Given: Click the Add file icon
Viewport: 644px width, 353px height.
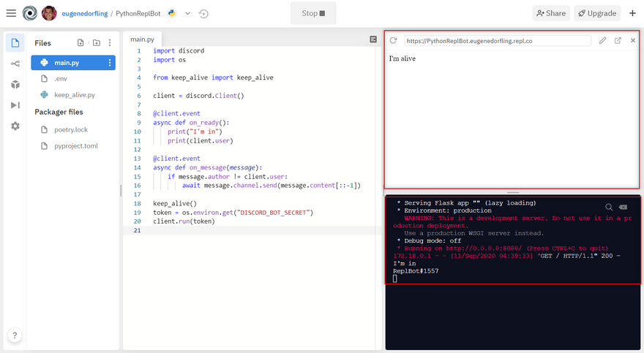Looking at the screenshot, I should [x=80, y=43].
